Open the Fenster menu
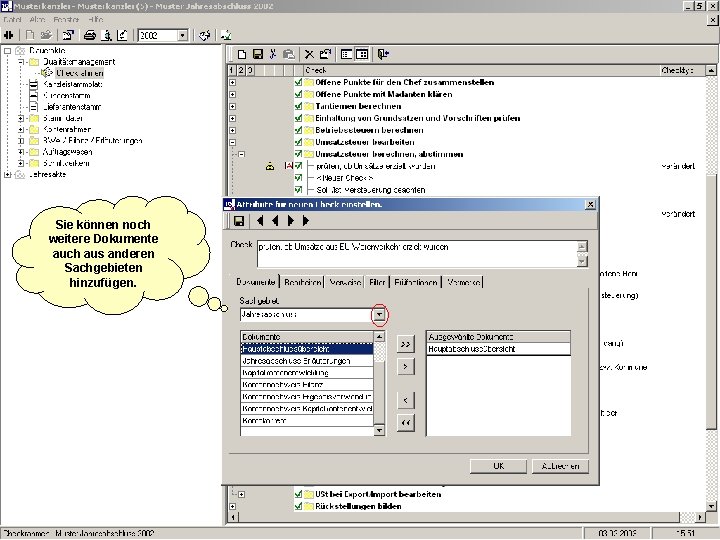Image resolution: width=720 pixels, height=540 pixels. point(66,20)
